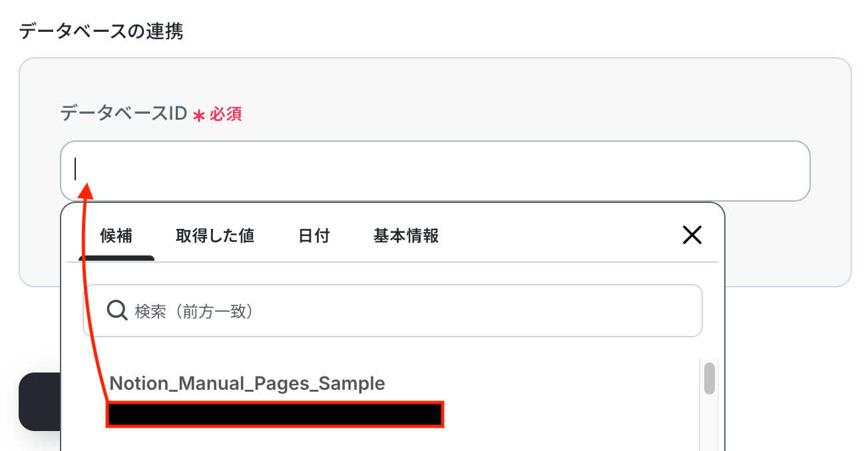Click the 必須 required label

226,114
